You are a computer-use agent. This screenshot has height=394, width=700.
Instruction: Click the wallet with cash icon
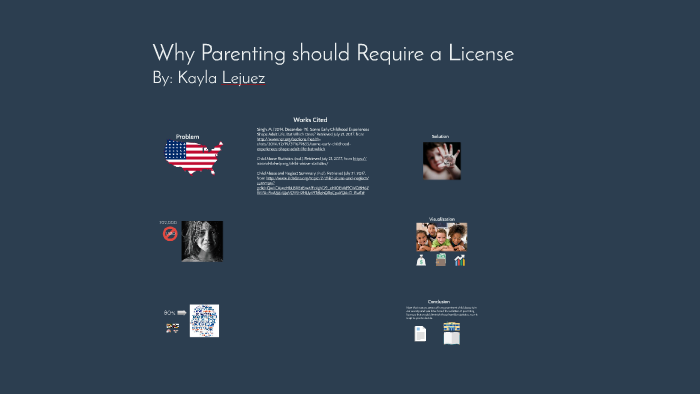(441, 260)
